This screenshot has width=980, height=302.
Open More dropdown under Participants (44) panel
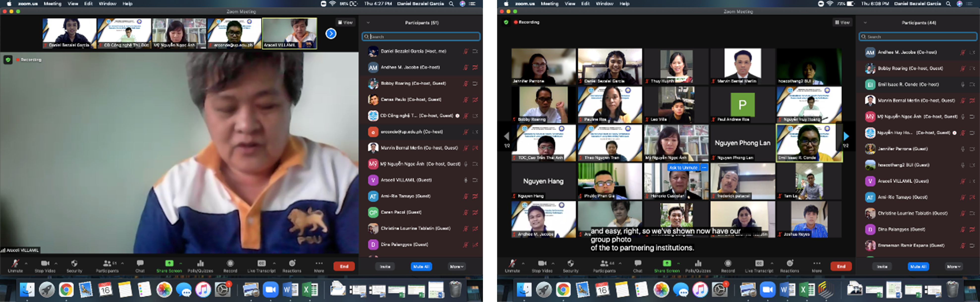click(954, 267)
